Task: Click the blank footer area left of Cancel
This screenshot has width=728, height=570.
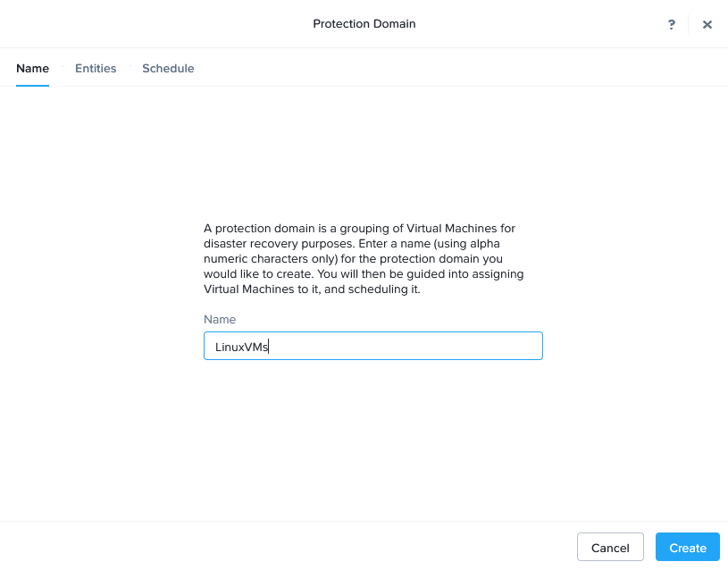Action: tap(286, 548)
